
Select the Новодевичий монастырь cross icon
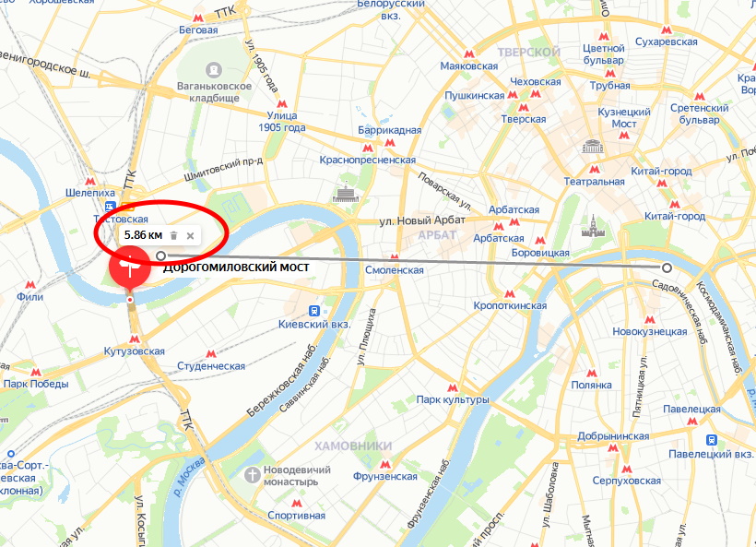[x=253, y=475]
